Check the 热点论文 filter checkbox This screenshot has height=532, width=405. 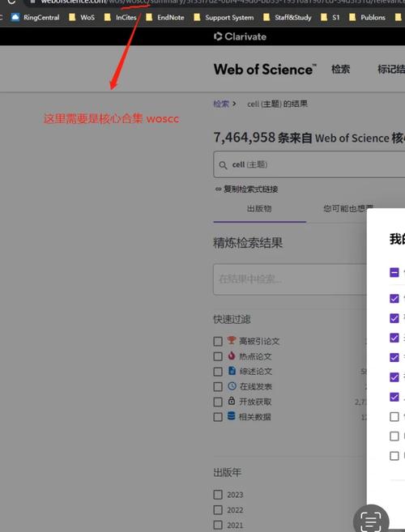point(218,356)
